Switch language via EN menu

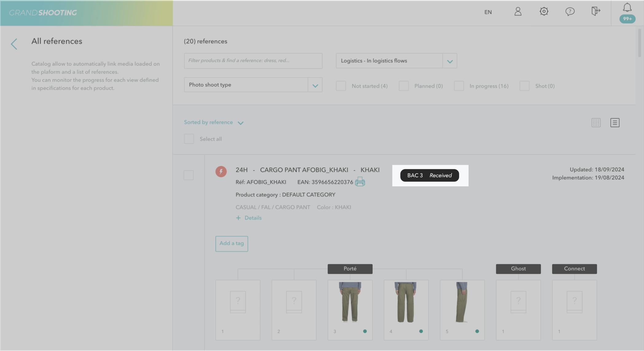[x=488, y=12]
